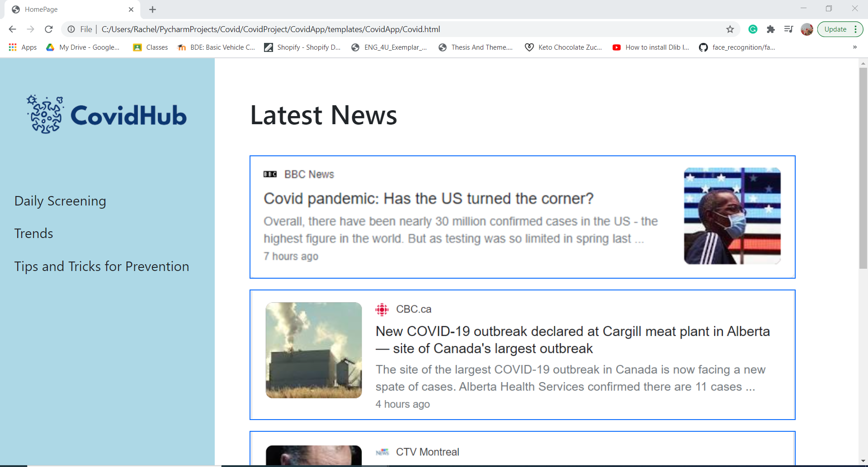This screenshot has height=467, width=868.
Task: Open Daily Screening in the sidebar
Action: point(60,201)
